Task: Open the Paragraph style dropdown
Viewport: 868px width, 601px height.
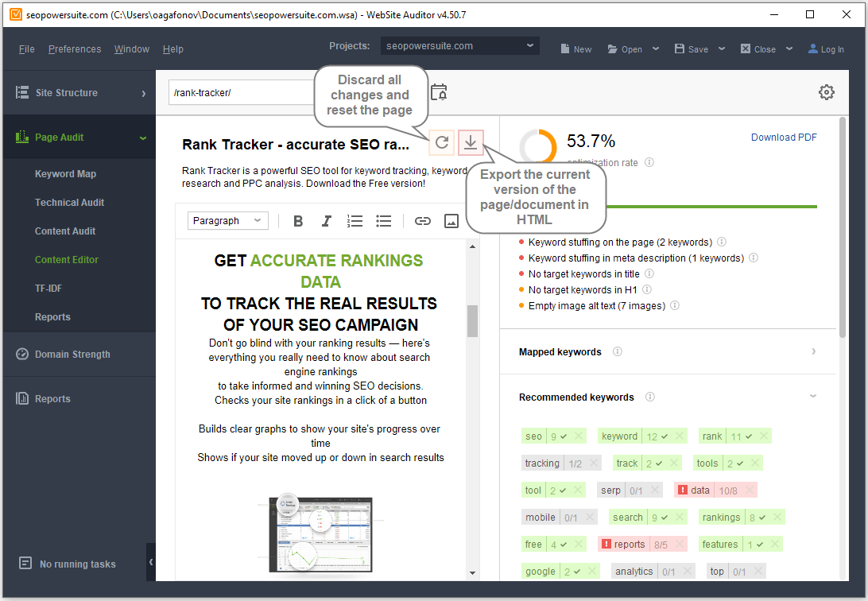Action: [228, 221]
